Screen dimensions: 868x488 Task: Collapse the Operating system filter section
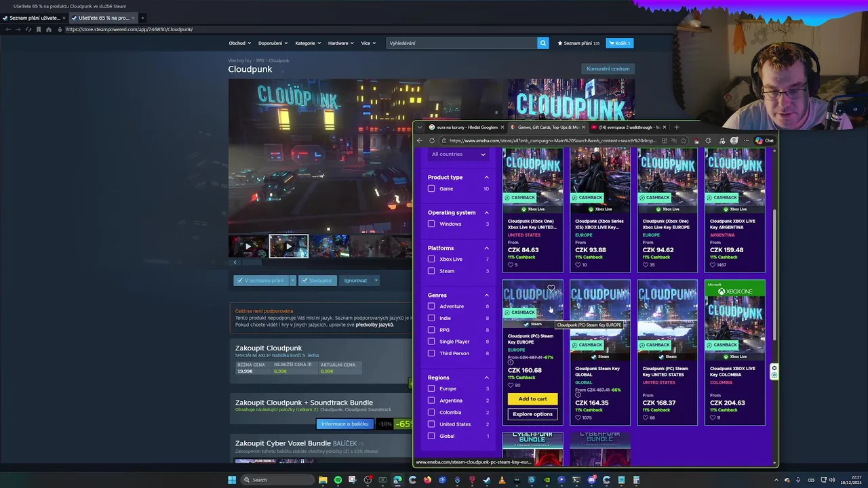pos(486,213)
